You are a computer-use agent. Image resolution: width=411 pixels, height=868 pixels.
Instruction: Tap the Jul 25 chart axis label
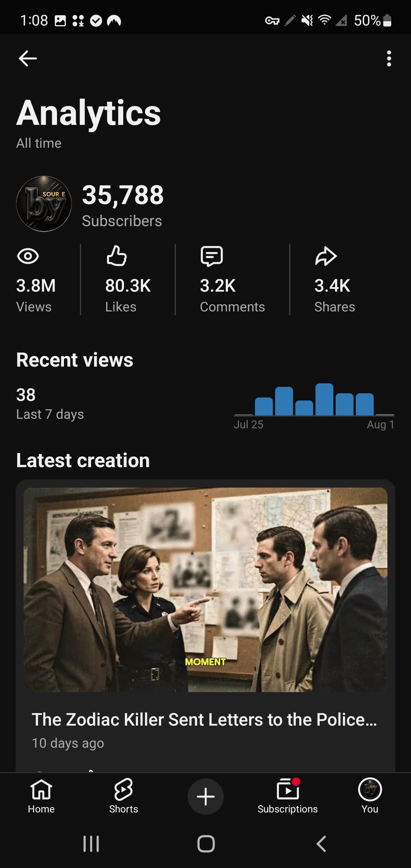tap(249, 424)
